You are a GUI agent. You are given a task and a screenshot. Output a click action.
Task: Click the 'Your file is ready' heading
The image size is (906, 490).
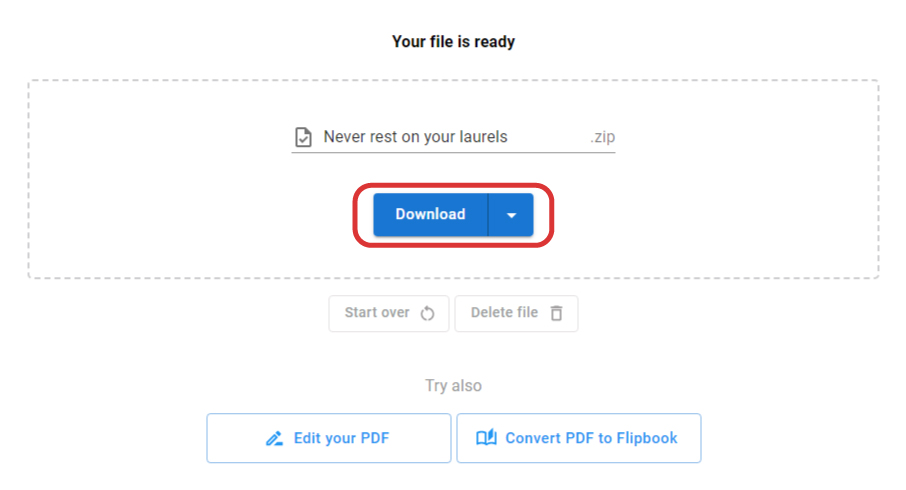tap(453, 42)
